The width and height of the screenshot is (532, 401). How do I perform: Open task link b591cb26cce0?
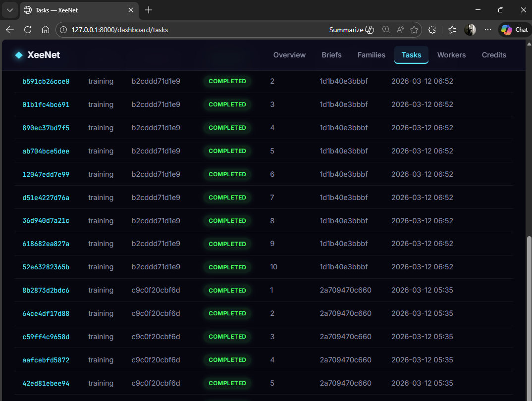pyautogui.click(x=46, y=81)
